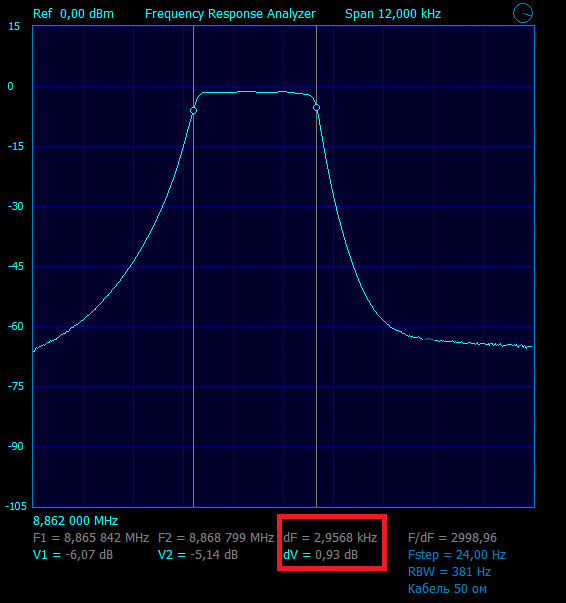
Task: Click the Кабель 50 ом label
Action: point(448,589)
